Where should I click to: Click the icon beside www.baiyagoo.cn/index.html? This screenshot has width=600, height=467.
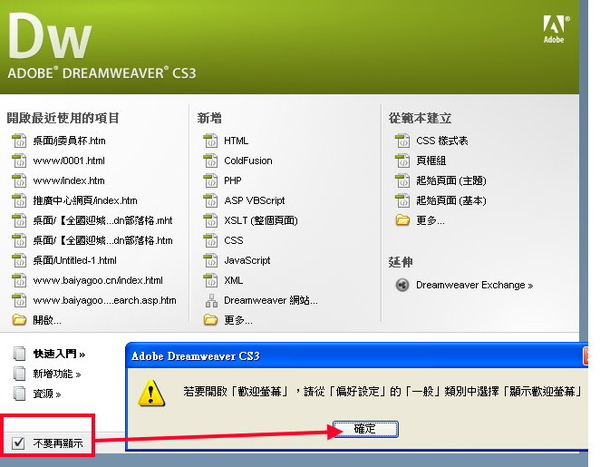[x=19, y=280]
